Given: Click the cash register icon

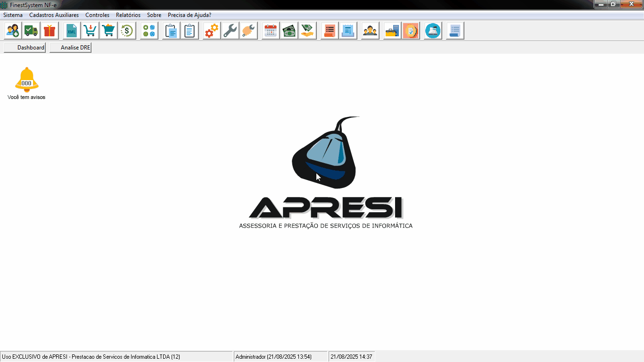Looking at the screenshot, I should click(433, 31).
